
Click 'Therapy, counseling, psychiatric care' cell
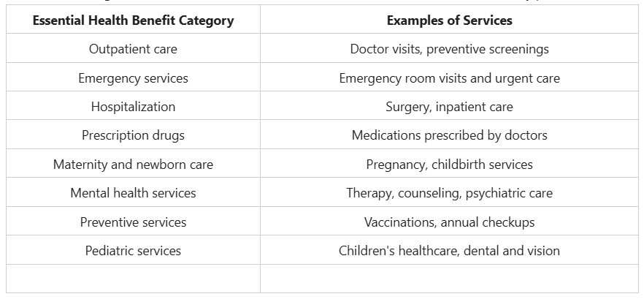pos(449,193)
